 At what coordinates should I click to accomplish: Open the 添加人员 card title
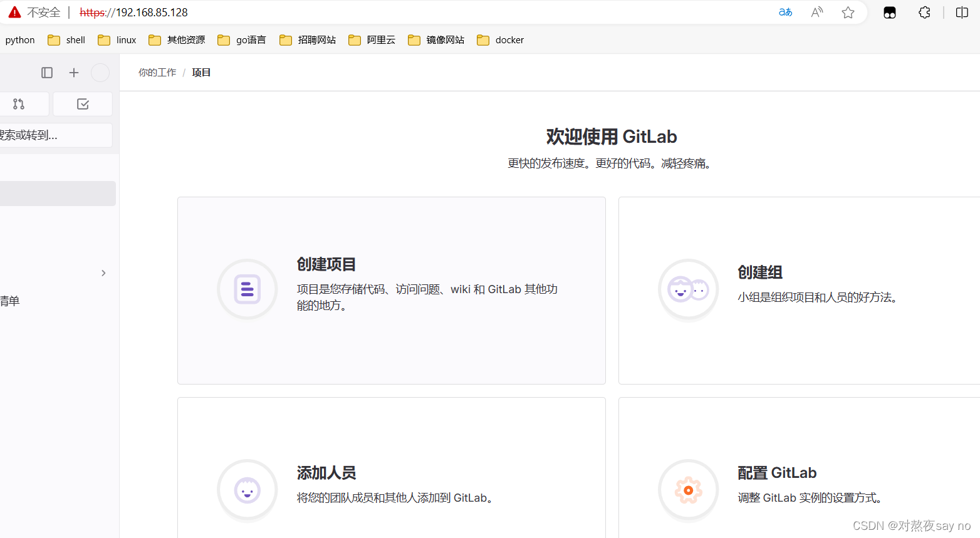tap(326, 473)
